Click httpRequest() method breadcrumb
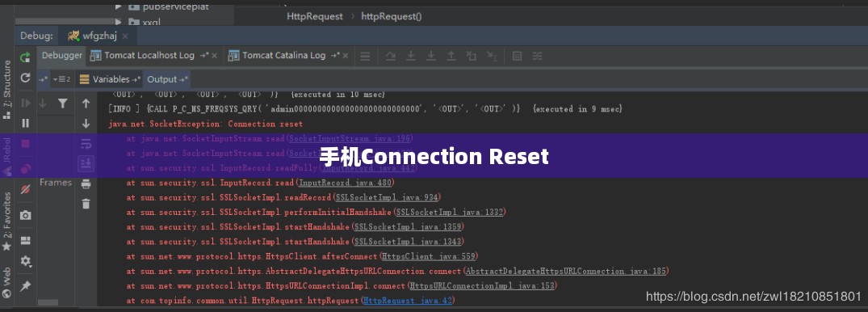 [x=392, y=17]
